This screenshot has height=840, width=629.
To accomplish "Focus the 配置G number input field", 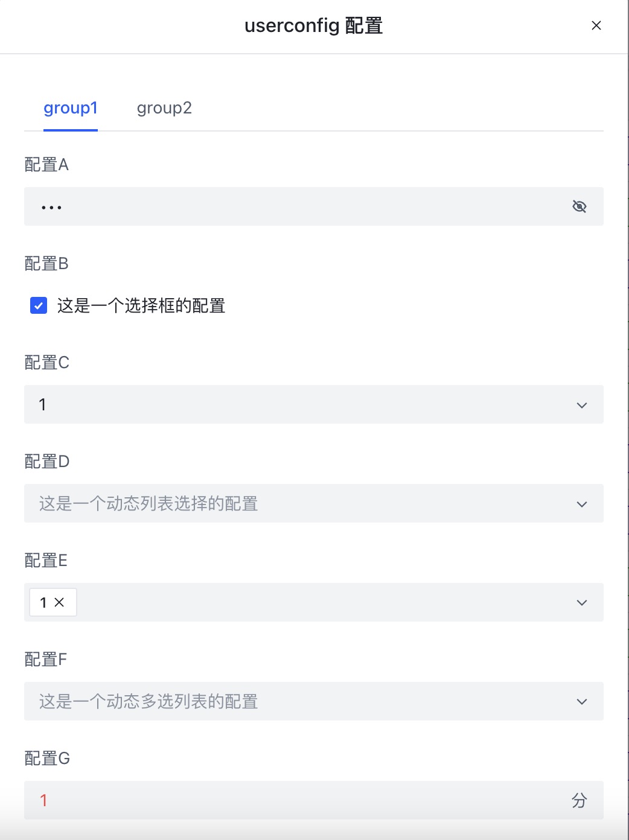I will pyautogui.click(x=290, y=800).
